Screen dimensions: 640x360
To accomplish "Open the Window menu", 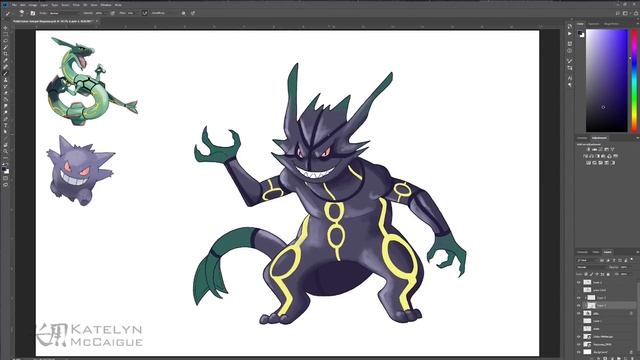I will tap(106, 5).
